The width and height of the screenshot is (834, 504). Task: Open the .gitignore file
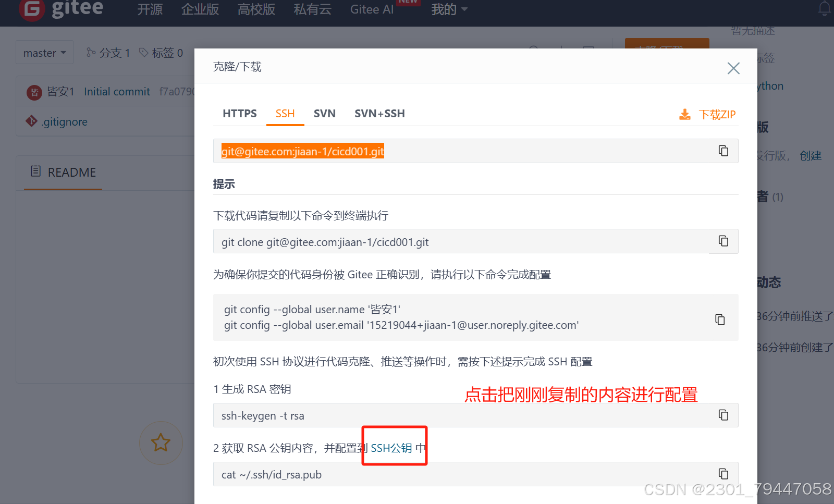click(64, 121)
